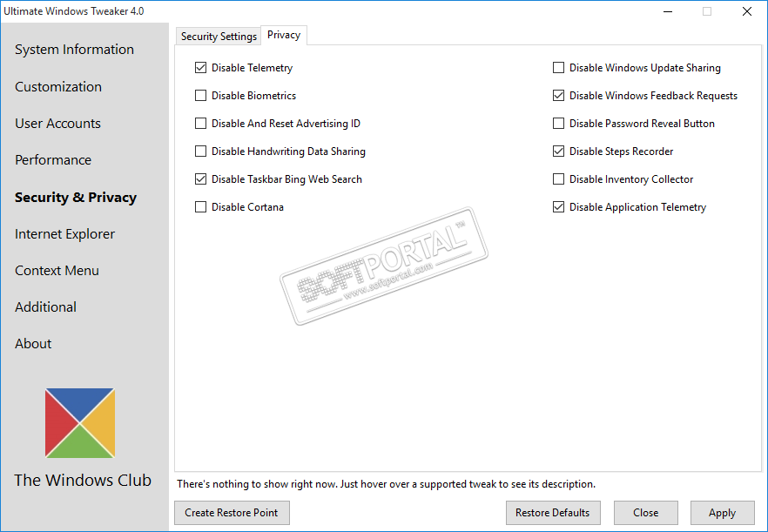
Task: Open Internet Explorer tweaks
Action: tap(64, 234)
